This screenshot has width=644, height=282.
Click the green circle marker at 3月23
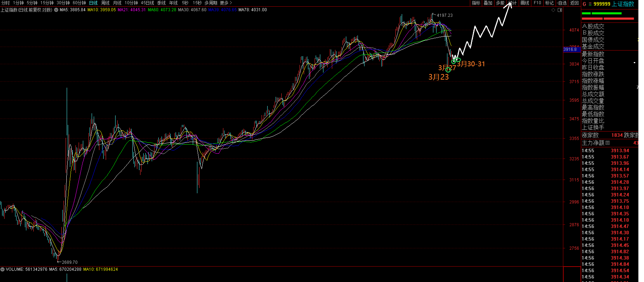click(x=448, y=70)
